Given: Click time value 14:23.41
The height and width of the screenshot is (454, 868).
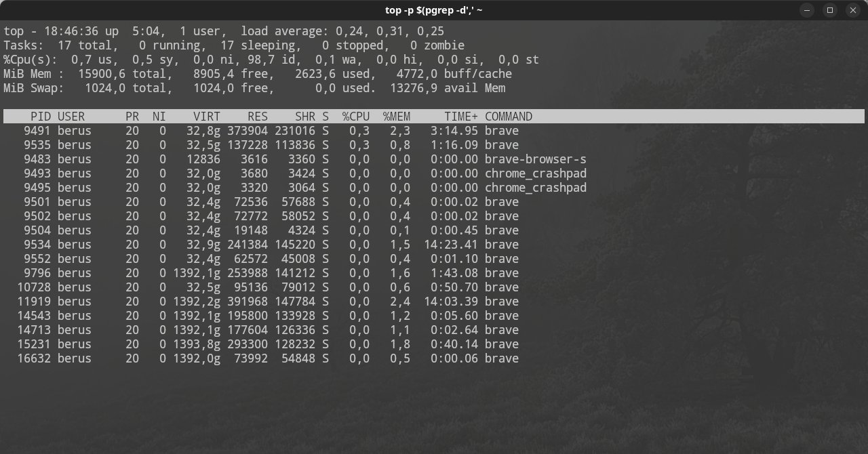Looking at the screenshot, I should (x=451, y=245).
